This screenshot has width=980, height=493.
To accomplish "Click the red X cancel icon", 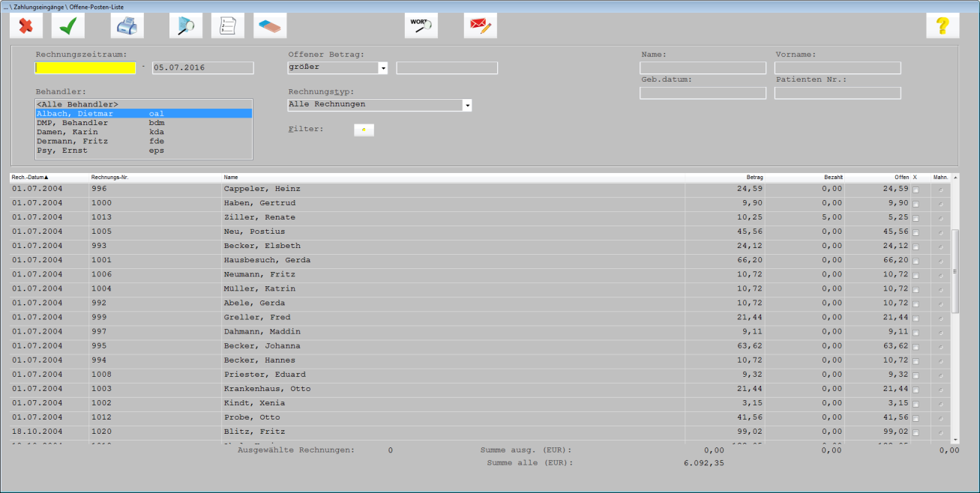I will 26,26.
